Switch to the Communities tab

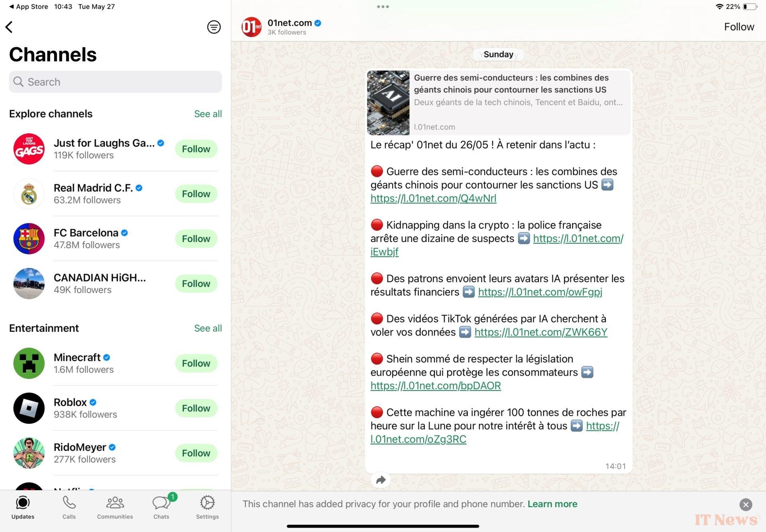[x=115, y=507]
